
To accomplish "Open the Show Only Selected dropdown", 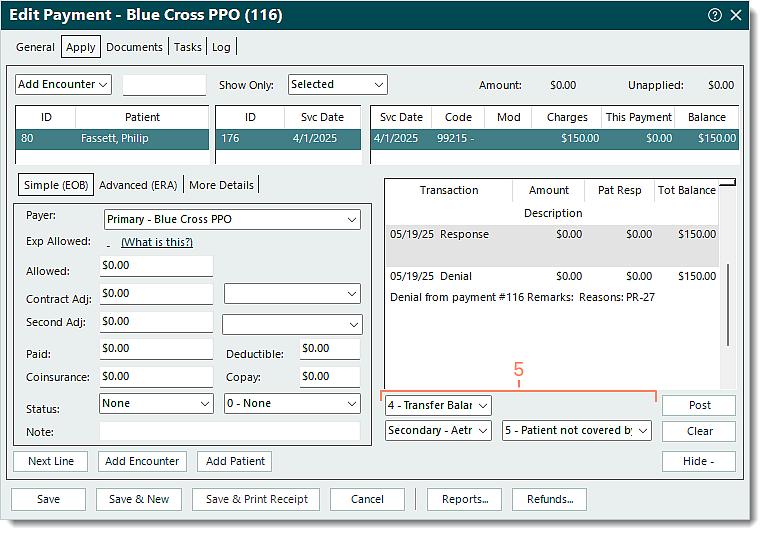I will pos(338,84).
